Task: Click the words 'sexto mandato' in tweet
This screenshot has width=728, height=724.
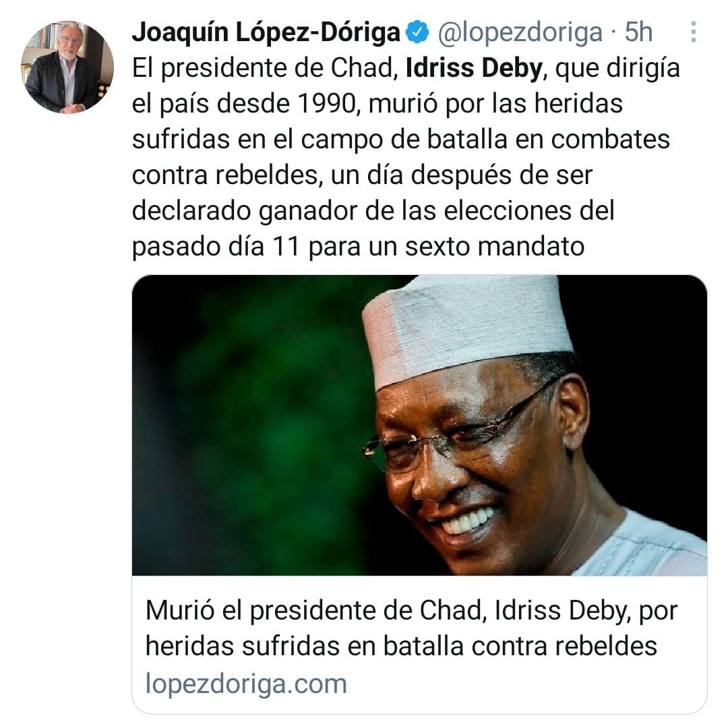Action: click(x=495, y=246)
